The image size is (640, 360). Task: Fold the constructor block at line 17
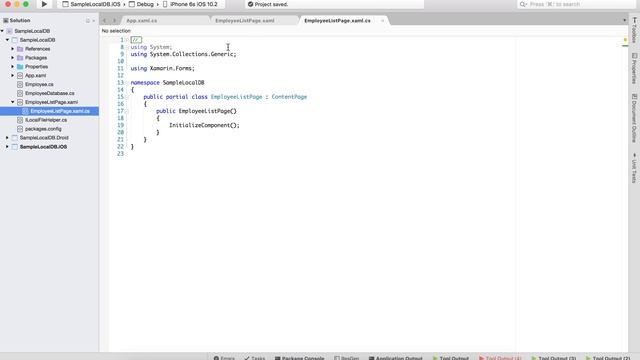click(x=127, y=111)
